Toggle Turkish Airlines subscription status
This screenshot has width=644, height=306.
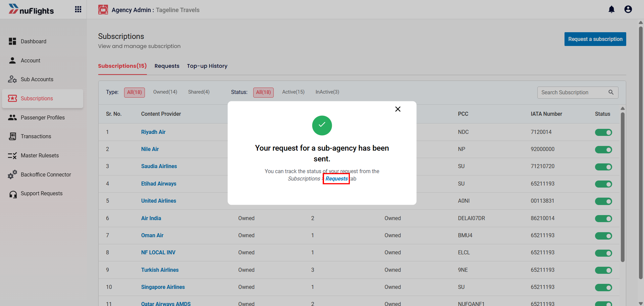click(603, 270)
